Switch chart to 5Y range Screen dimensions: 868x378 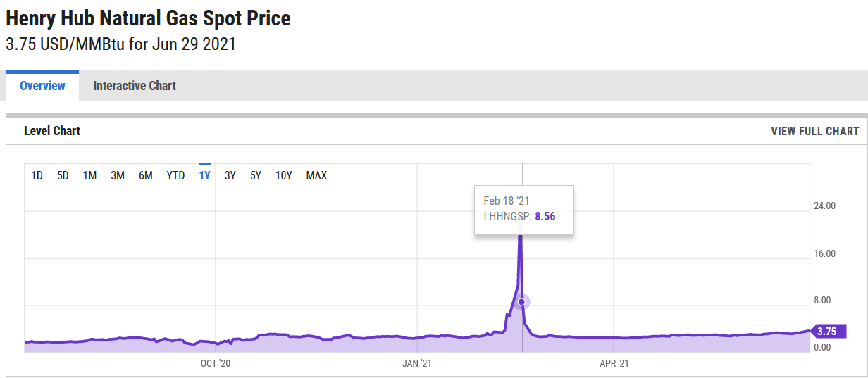pos(256,176)
